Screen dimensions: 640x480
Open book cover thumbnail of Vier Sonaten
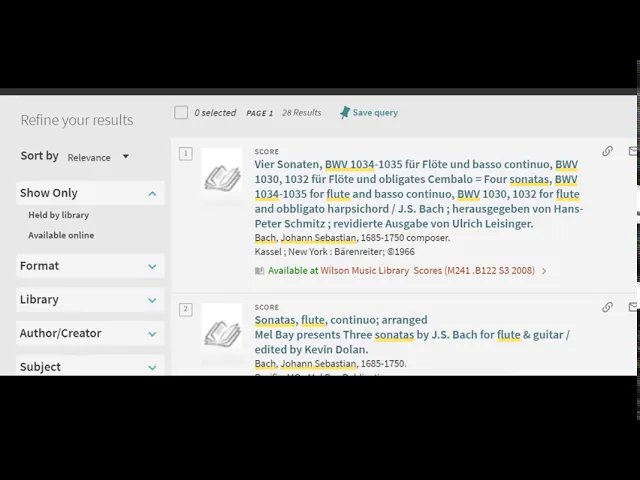[x=222, y=176]
